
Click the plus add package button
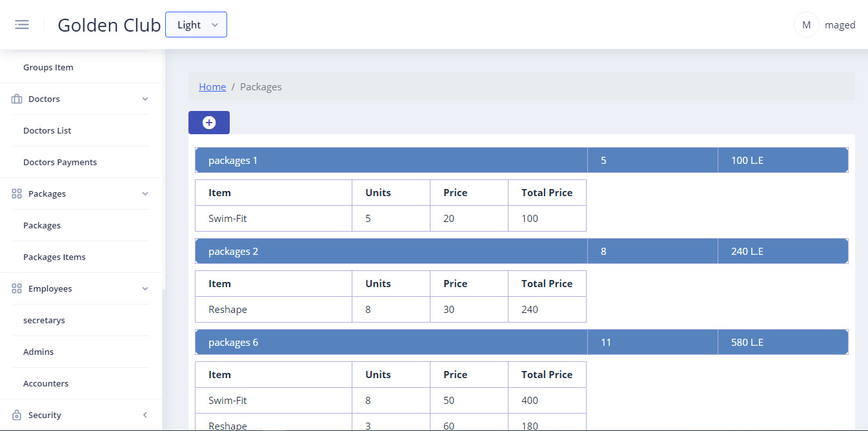(209, 123)
